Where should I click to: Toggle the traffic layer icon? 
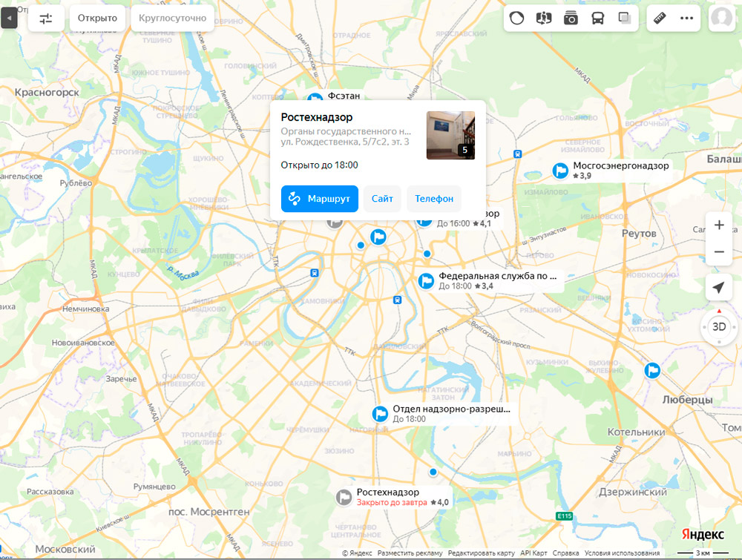(518, 18)
